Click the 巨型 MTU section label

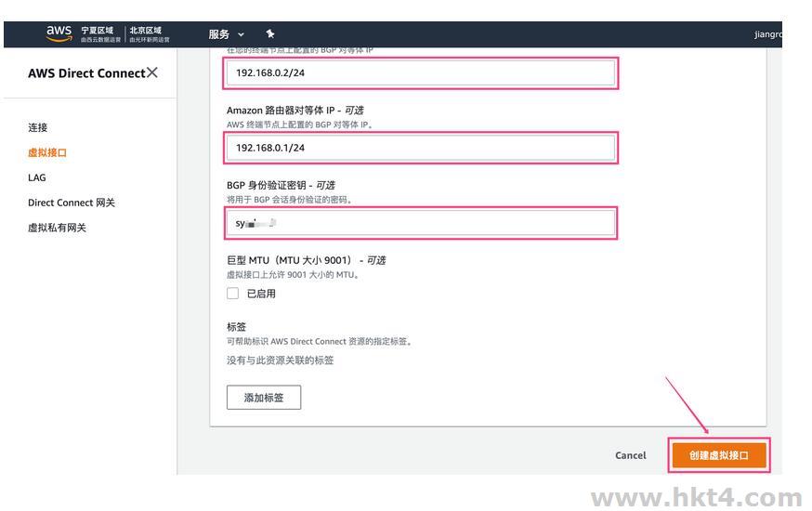[x=306, y=260]
